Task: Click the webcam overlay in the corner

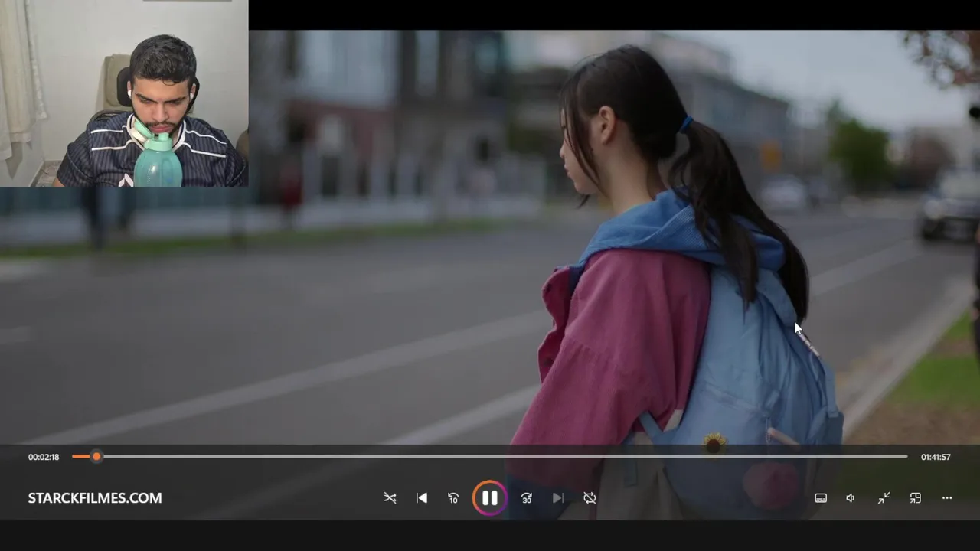Action: tap(124, 93)
